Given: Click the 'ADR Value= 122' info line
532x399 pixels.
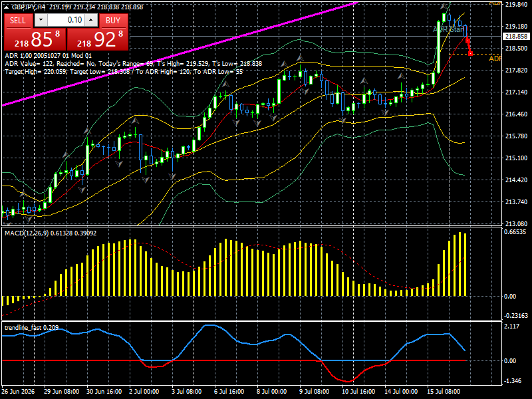Looking at the screenshot, I should tap(134, 64).
